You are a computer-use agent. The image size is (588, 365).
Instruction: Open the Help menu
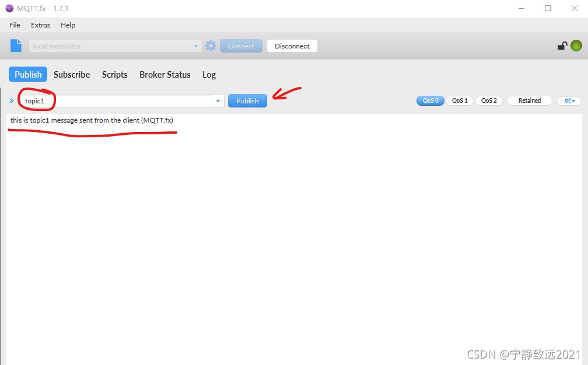coord(68,25)
